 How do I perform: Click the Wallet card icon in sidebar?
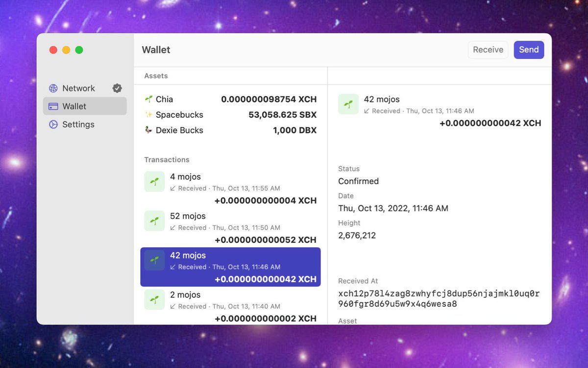53,106
